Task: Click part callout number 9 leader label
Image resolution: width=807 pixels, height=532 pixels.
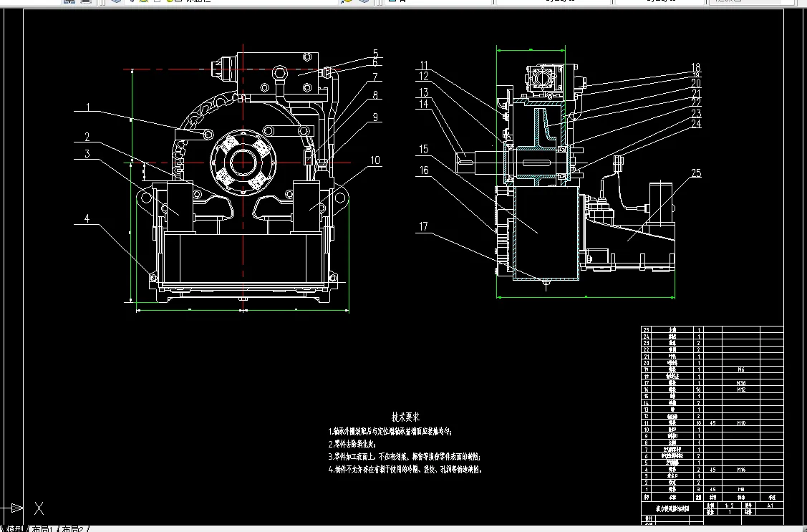Action: pyautogui.click(x=375, y=117)
